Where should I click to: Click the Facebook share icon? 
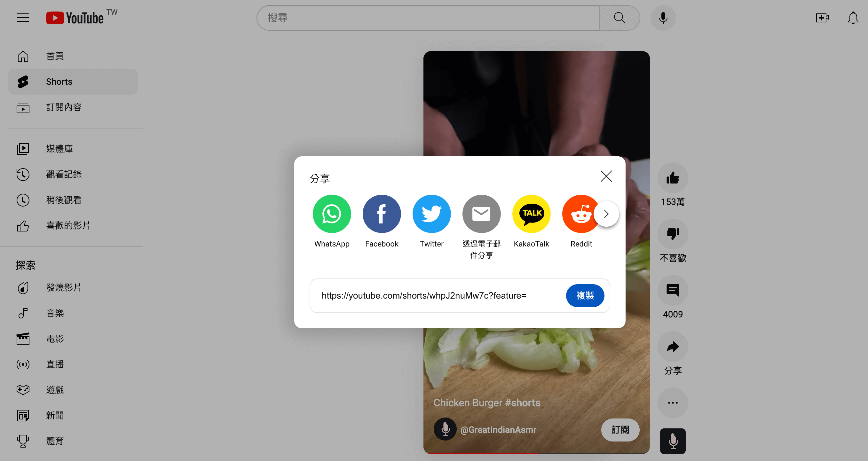[x=382, y=214]
